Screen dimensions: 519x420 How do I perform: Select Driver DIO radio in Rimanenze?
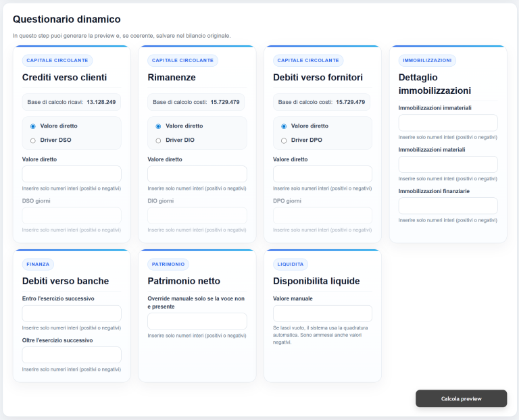(x=158, y=140)
